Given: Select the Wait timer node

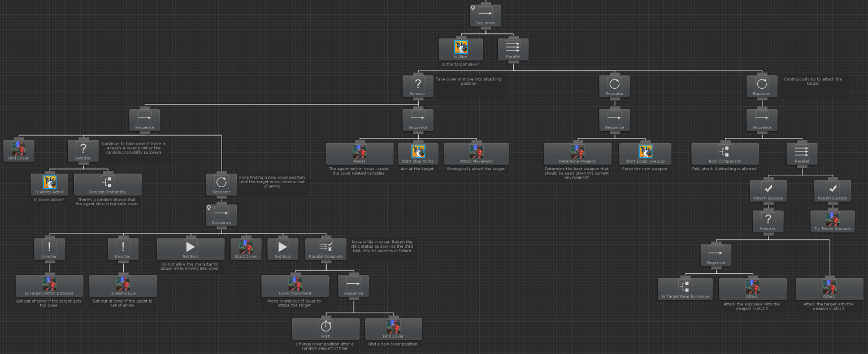Looking at the screenshot, I should (325, 329).
